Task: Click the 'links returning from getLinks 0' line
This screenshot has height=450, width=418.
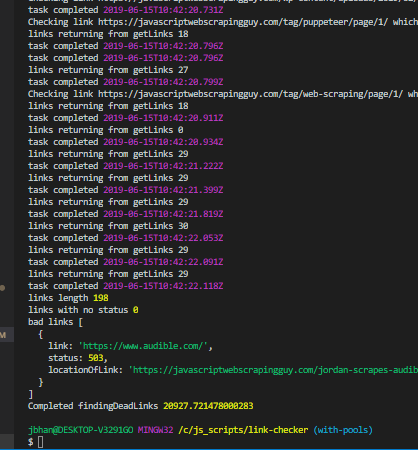Action: click(x=106, y=130)
